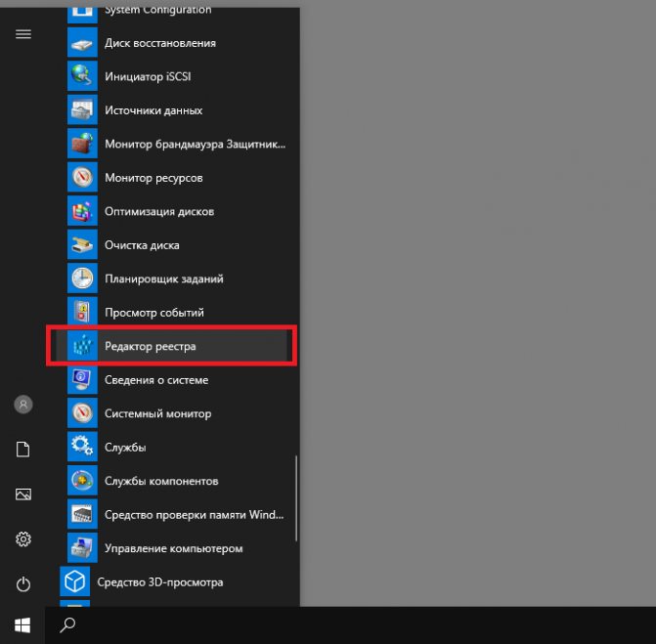Image resolution: width=656 pixels, height=644 pixels.
Task: Click the Power button icon
Action: (23, 584)
